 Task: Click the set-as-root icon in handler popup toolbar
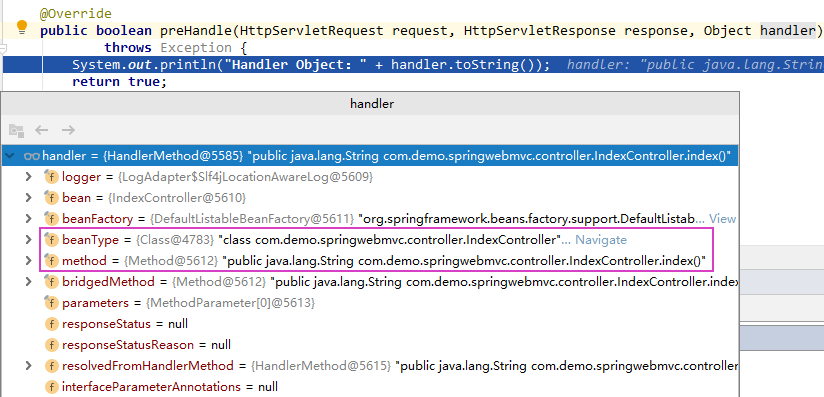click(16, 130)
